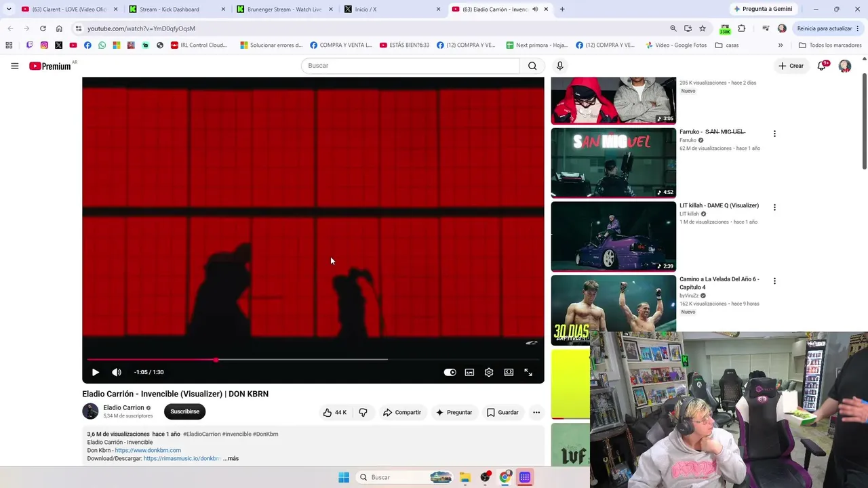Dislike the Invencible video
Image resolution: width=868 pixels, height=488 pixels.
pyautogui.click(x=363, y=412)
